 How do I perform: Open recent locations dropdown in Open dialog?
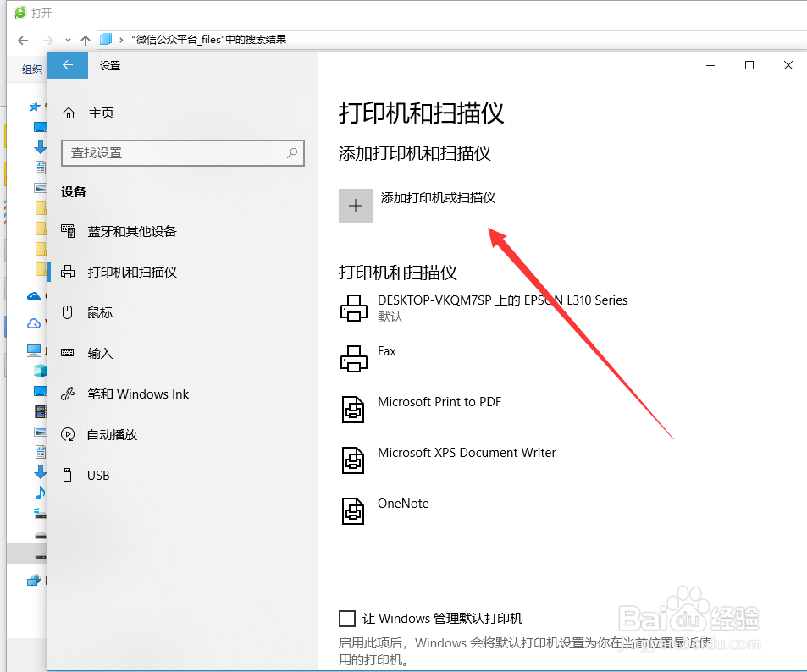68,40
